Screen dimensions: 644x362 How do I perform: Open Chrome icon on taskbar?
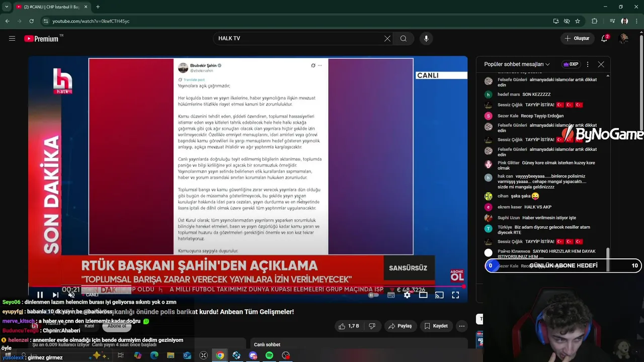click(x=220, y=355)
